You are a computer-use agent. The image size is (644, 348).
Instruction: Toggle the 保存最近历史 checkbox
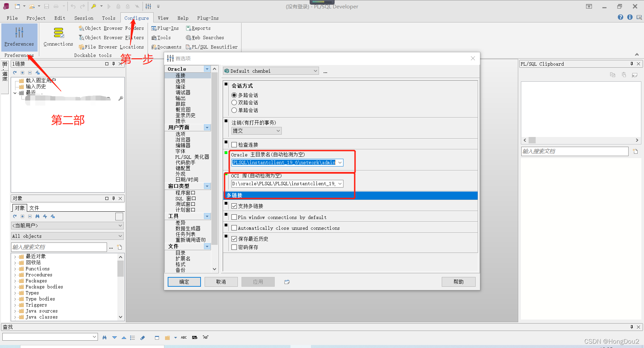[x=234, y=239]
